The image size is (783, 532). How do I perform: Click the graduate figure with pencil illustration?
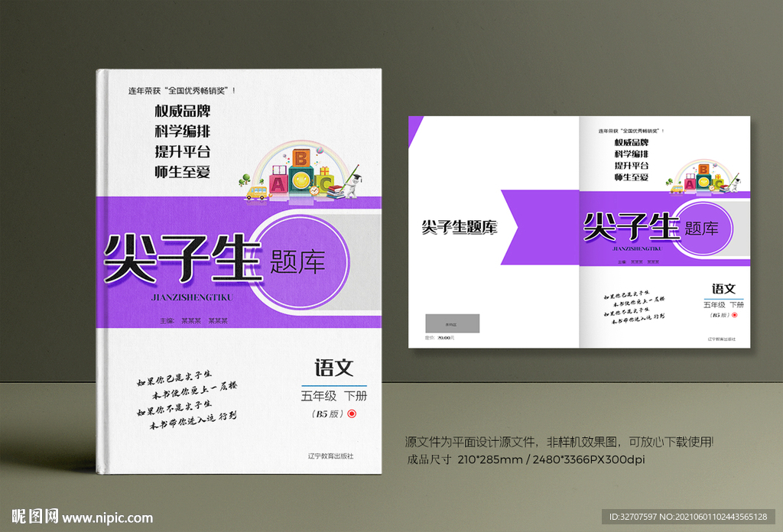353,180
